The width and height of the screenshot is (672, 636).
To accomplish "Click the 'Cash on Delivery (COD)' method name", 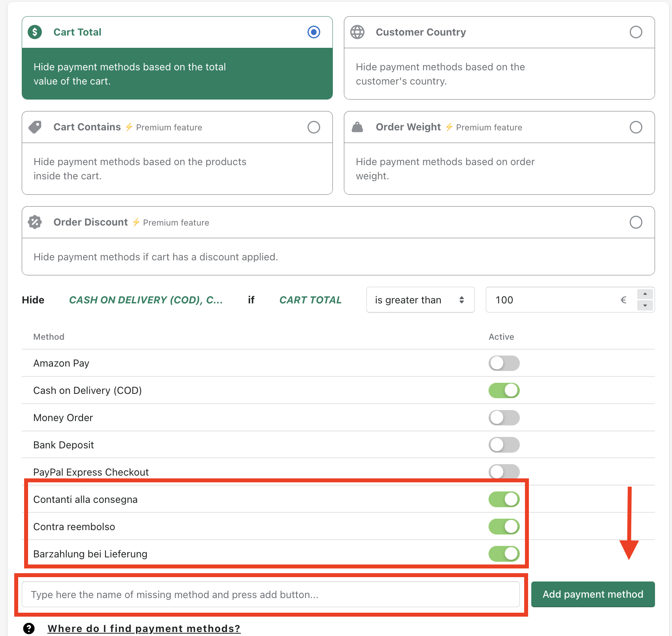I will [87, 390].
